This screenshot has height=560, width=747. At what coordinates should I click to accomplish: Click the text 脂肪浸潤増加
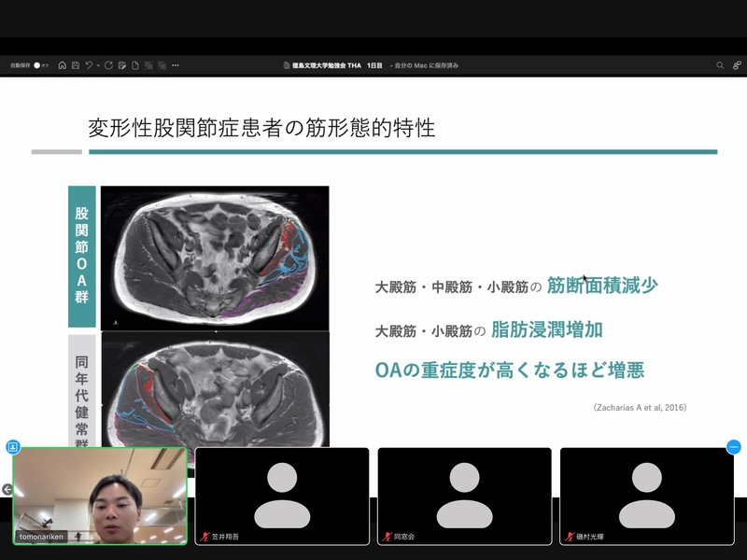[x=547, y=329]
